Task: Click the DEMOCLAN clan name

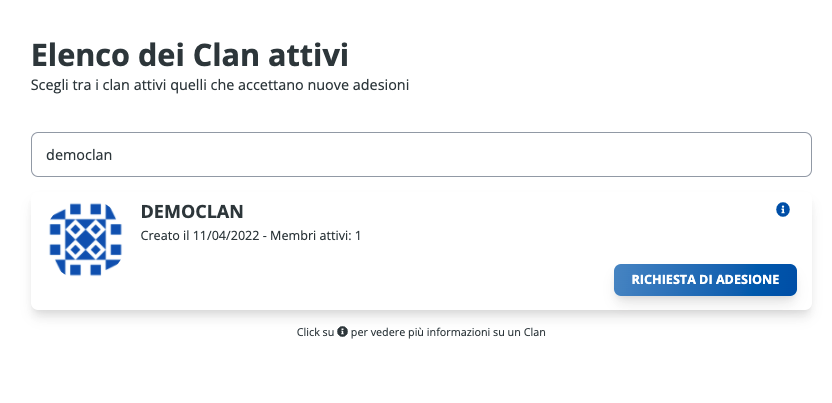Action: pos(192,211)
